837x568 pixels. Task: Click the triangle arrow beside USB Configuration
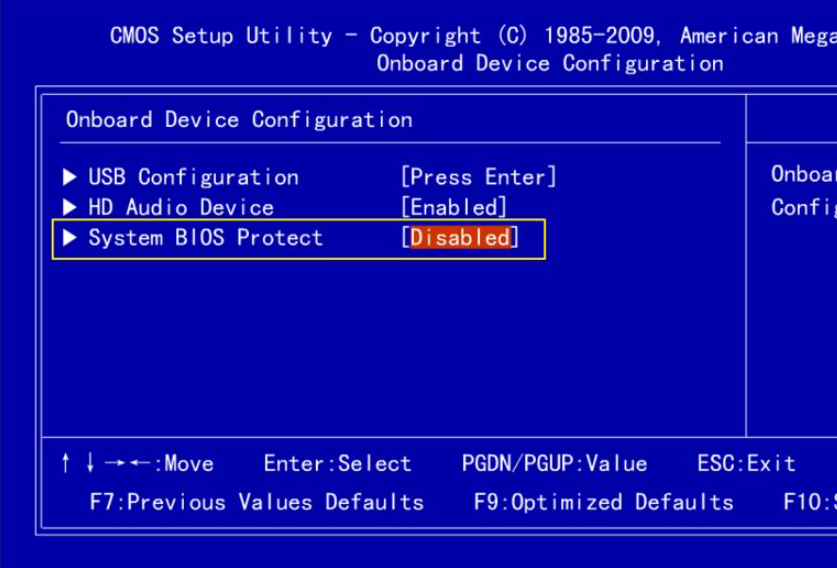[x=70, y=177]
